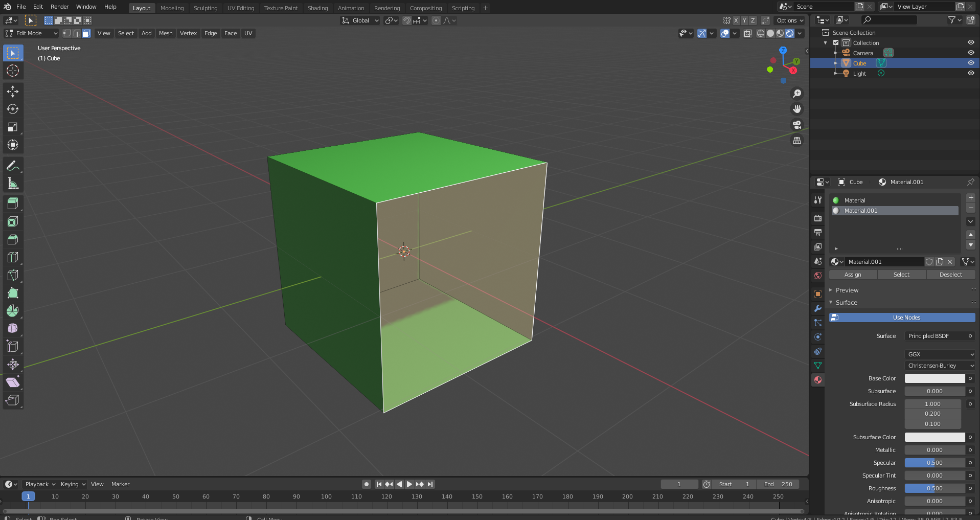The width and height of the screenshot is (980, 520).
Task: Toggle camera view icon in viewport
Action: (797, 125)
